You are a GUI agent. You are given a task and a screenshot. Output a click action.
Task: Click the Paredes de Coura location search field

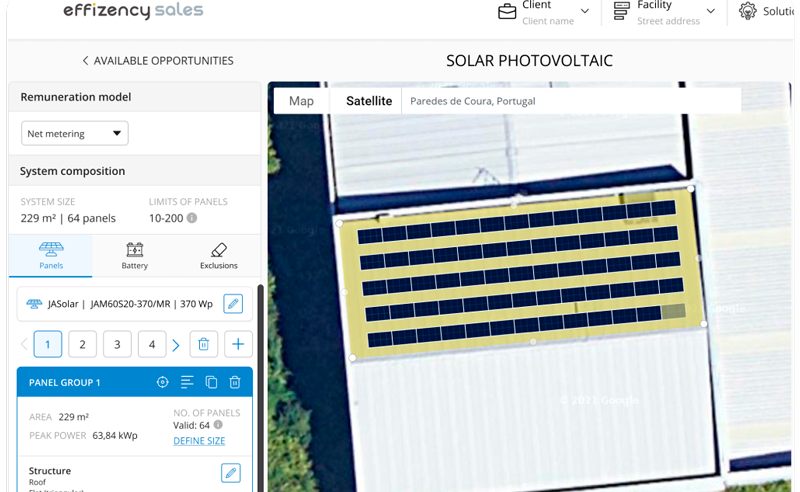click(x=570, y=101)
